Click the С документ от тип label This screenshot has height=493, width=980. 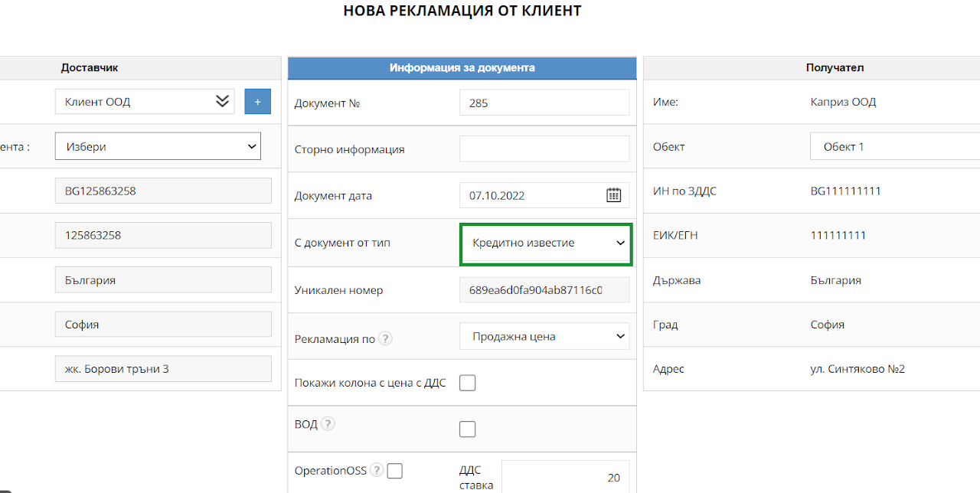(x=342, y=243)
